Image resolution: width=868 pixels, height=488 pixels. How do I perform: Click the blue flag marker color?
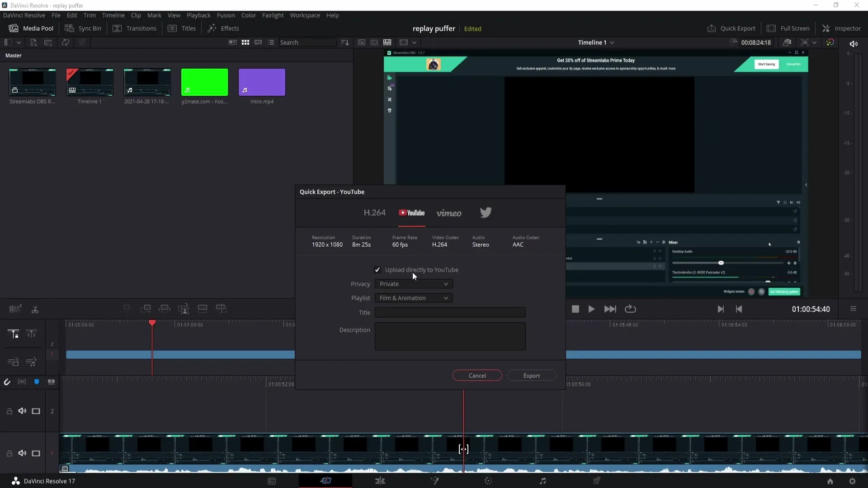37,382
